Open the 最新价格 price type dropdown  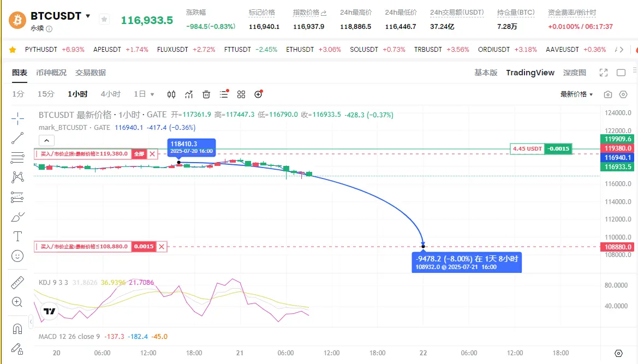tap(576, 94)
